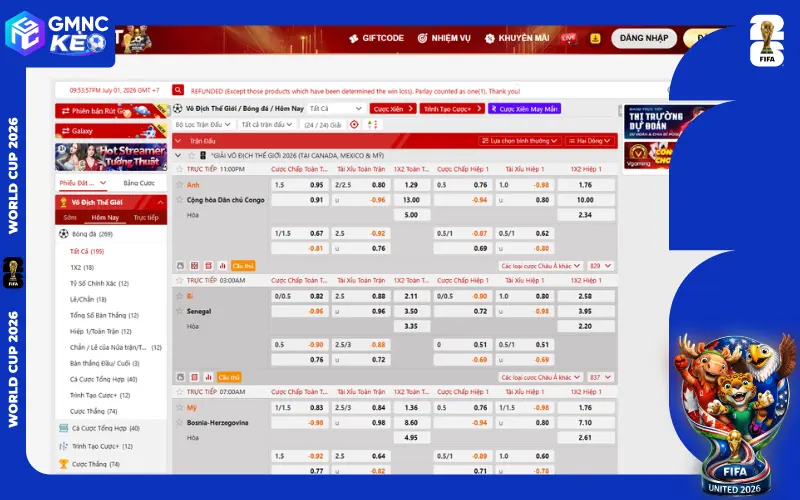Open the LIVE streaming icon in header
The image size is (800, 500).
pyautogui.click(x=568, y=38)
